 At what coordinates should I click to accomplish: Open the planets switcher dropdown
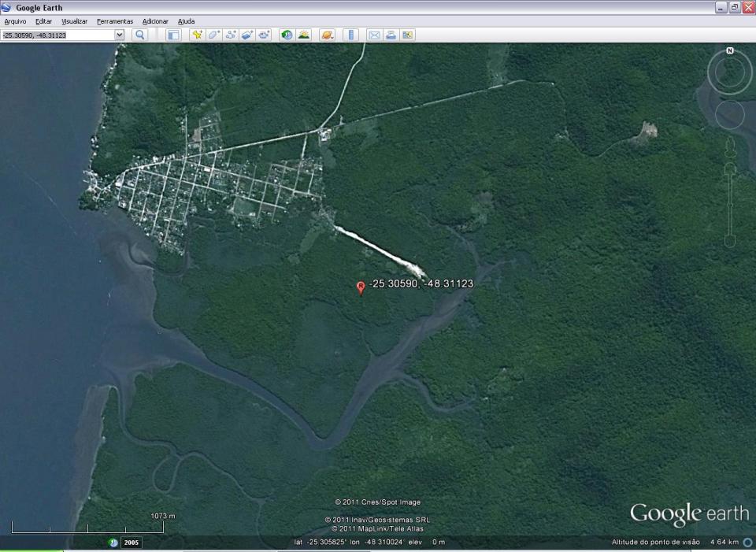(x=327, y=35)
